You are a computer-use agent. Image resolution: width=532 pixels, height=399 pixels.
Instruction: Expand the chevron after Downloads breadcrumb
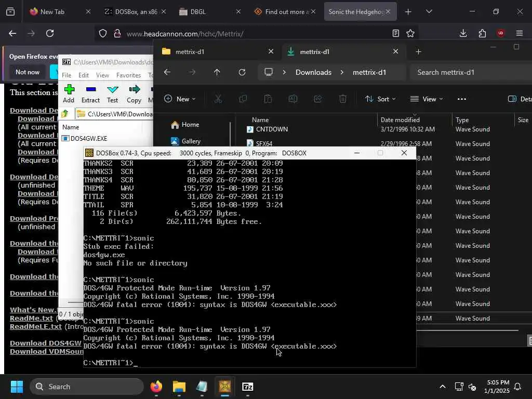point(342,72)
